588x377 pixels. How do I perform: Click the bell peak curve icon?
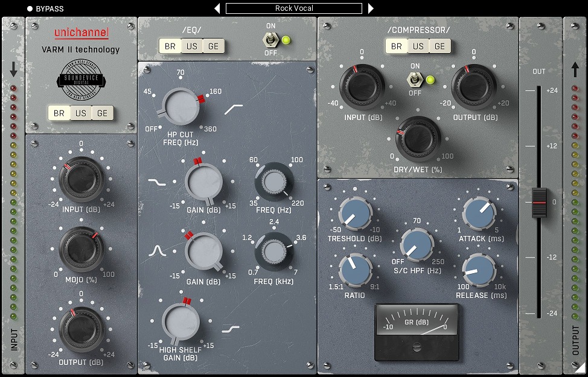(x=157, y=250)
